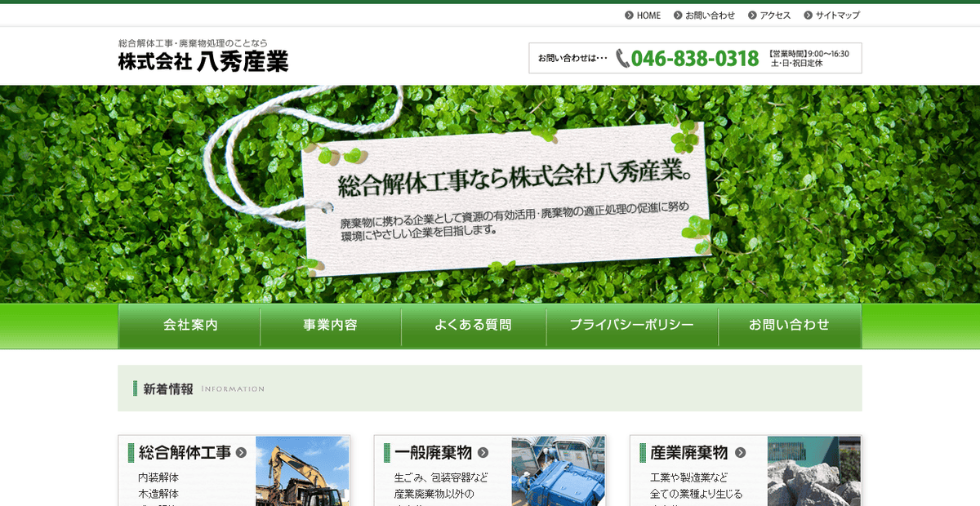Open the プライバシーポリシー page
The image size is (980, 506).
click(630, 325)
